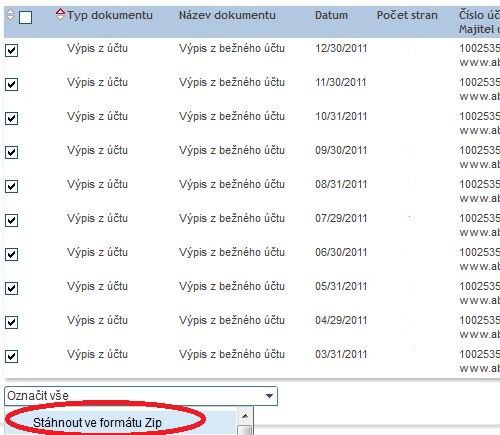The width and height of the screenshot is (500, 435).
Task: Click the Typ dokumentu header text
Action: tap(110, 15)
